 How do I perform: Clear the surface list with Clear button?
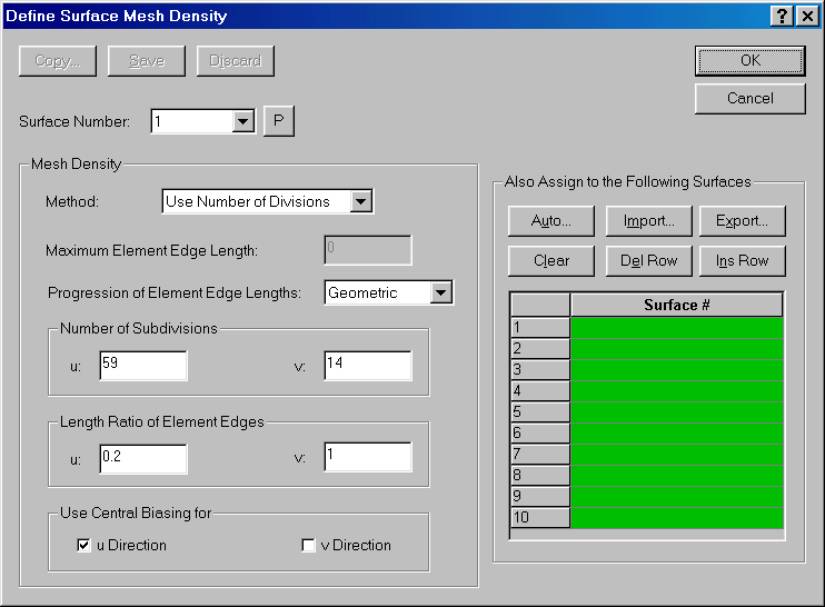click(552, 261)
